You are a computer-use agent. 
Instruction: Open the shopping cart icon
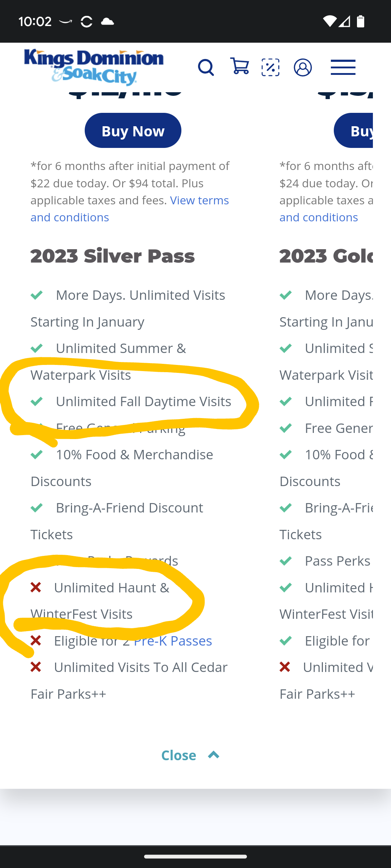pos(239,67)
